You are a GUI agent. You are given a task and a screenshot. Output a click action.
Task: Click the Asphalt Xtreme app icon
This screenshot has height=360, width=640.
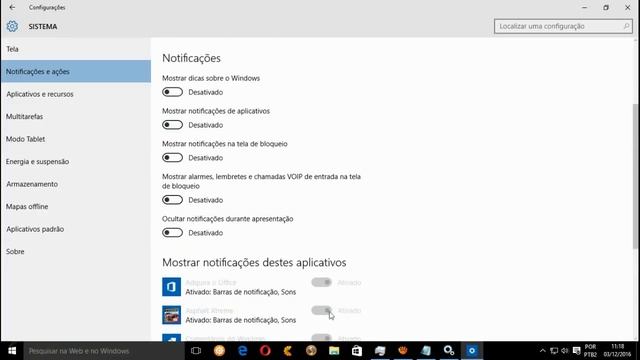(171, 315)
